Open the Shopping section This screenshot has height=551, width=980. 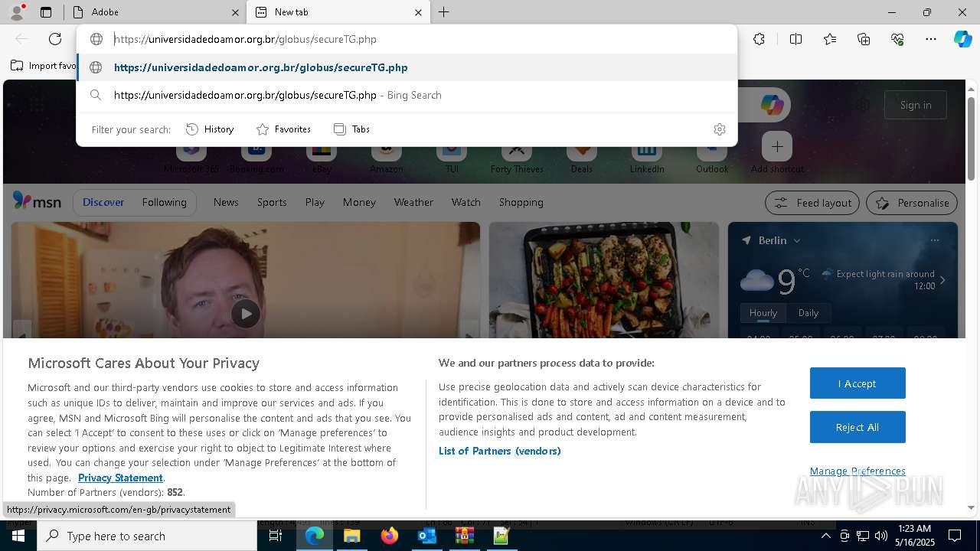click(521, 202)
